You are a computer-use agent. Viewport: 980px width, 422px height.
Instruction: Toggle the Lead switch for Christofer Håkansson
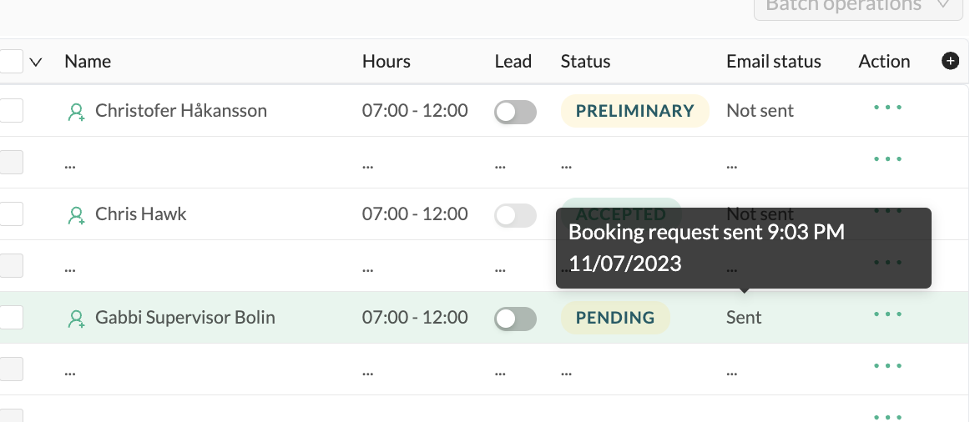[x=515, y=112]
